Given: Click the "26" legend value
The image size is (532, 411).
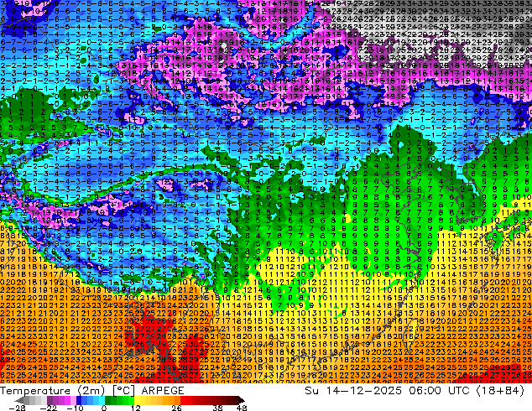Looking at the screenshot, I should pyautogui.click(x=176, y=408).
